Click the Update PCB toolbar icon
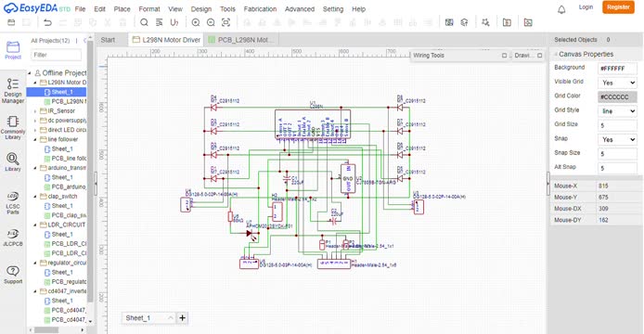Screen dimensions: 644x334 tap(464, 22)
